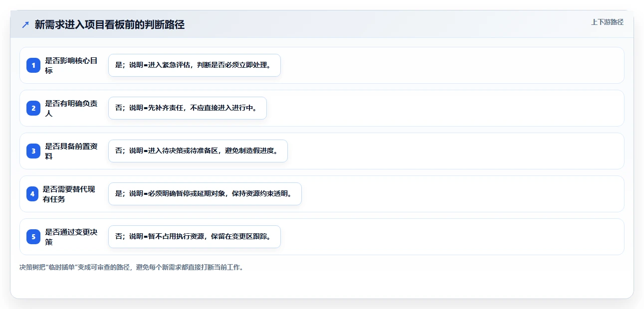
Task: Open the 上下游路径 label at top right
Action: [607, 22]
